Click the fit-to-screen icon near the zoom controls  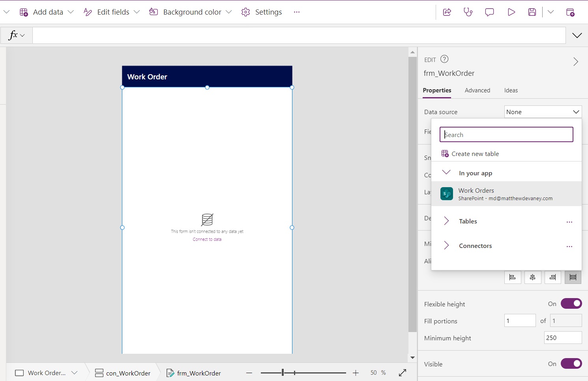tap(403, 372)
